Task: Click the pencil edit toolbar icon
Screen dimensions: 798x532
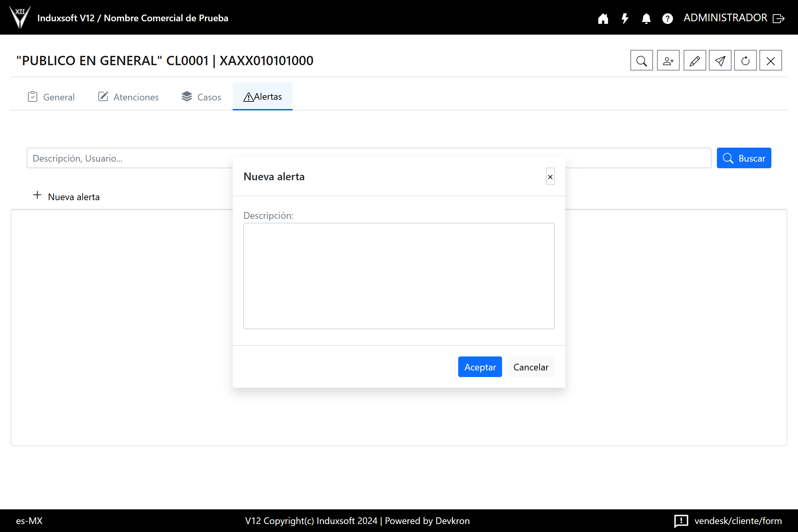Action: (x=695, y=61)
